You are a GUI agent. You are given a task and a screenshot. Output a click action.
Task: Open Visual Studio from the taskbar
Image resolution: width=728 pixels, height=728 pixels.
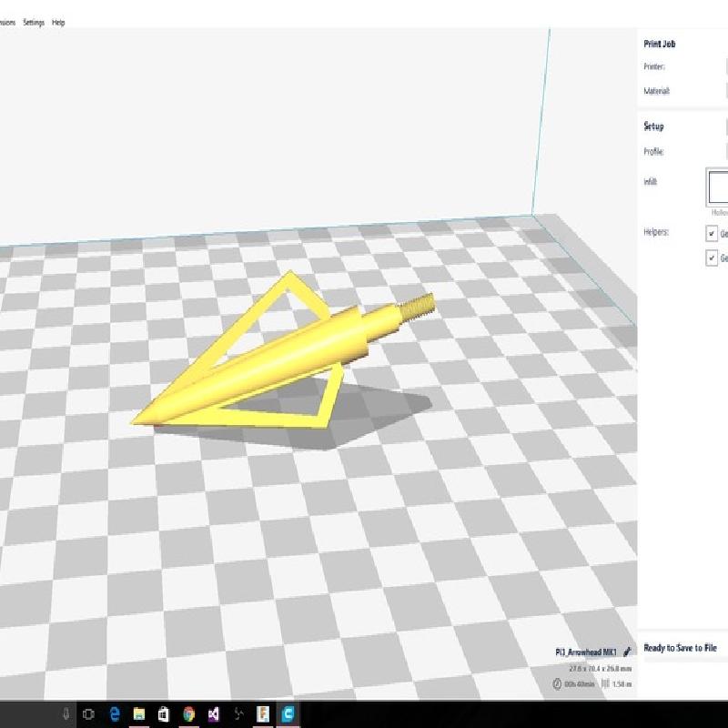213,713
